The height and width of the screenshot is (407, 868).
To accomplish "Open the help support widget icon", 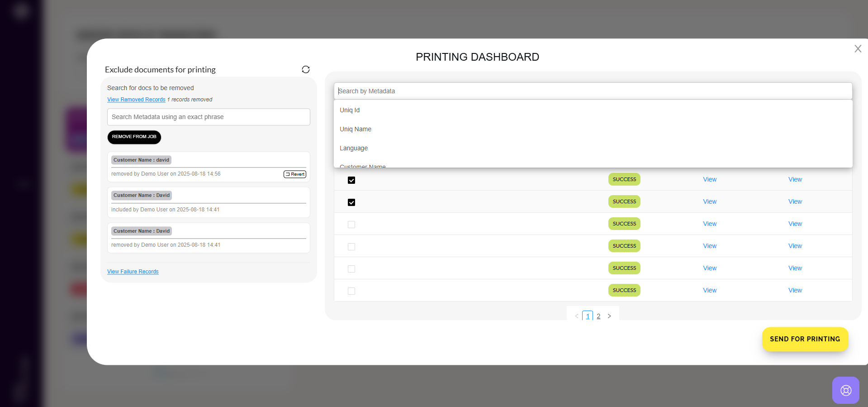I will [845, 390].
